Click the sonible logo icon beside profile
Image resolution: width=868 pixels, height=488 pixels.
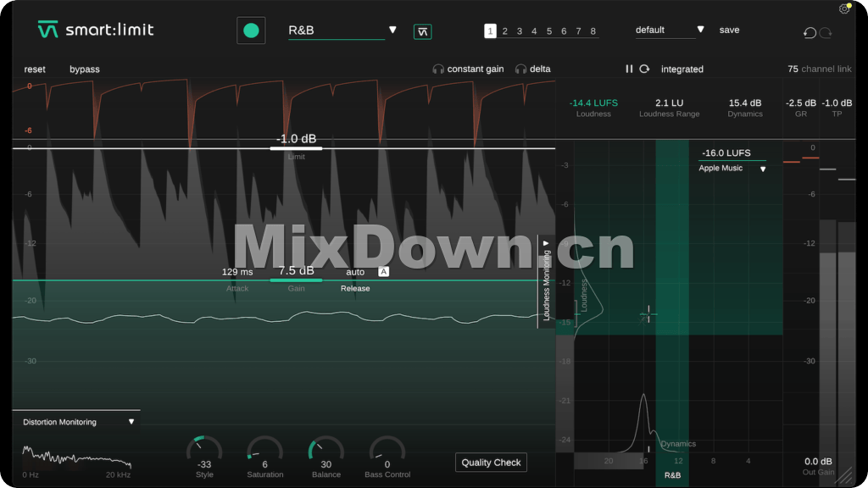422,31
